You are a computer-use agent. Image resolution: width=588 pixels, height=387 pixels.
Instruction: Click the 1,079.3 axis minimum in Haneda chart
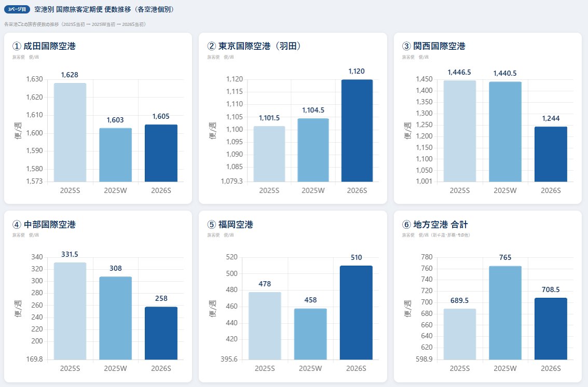(x=231, y=182)
